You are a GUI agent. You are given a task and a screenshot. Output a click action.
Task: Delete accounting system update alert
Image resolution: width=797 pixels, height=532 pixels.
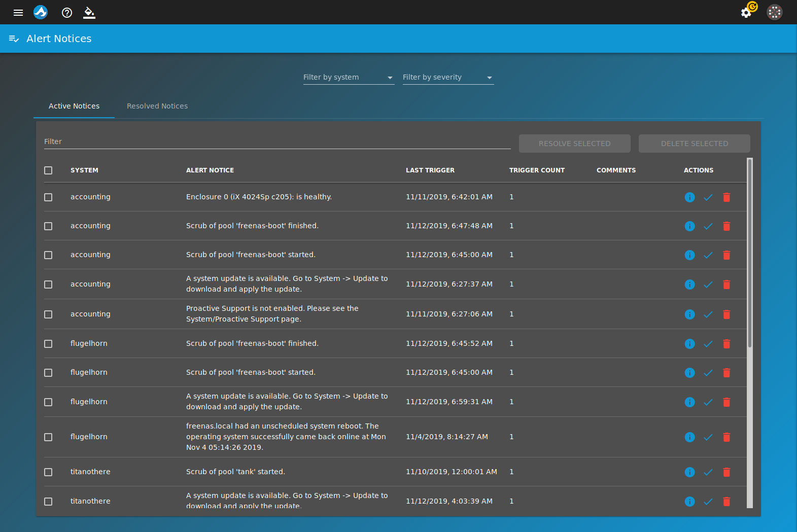click(x=726, y=285)
